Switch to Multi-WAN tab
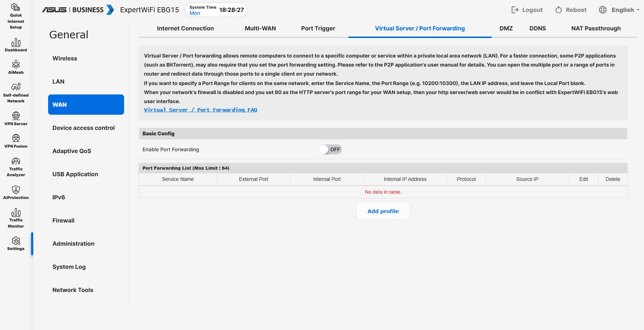The image size is (644, 330). point(260,28)
